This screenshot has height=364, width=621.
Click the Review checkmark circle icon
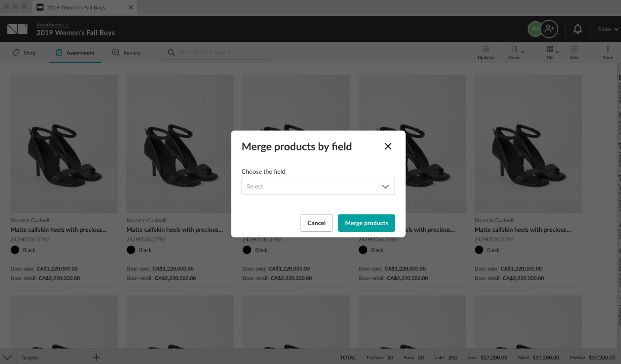[116, 52]
